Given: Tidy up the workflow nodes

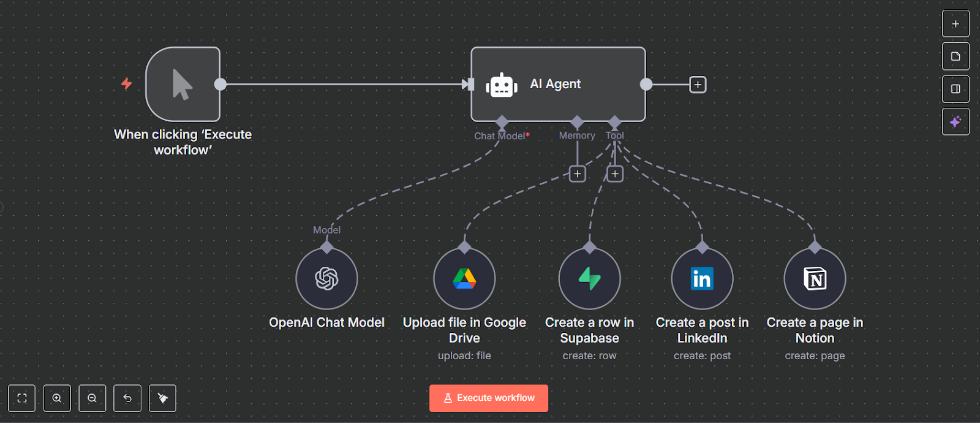Looking at the screenshot, I should 163,398.
